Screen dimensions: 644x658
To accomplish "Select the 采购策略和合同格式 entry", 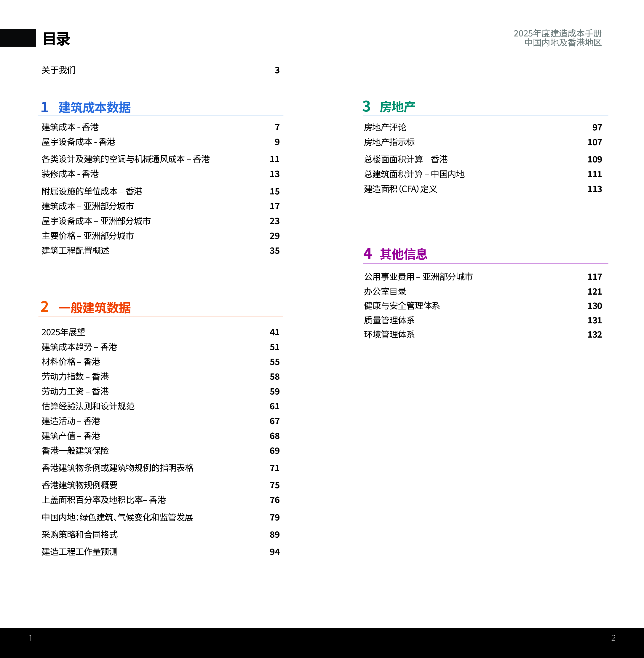I will pos(79,534).
